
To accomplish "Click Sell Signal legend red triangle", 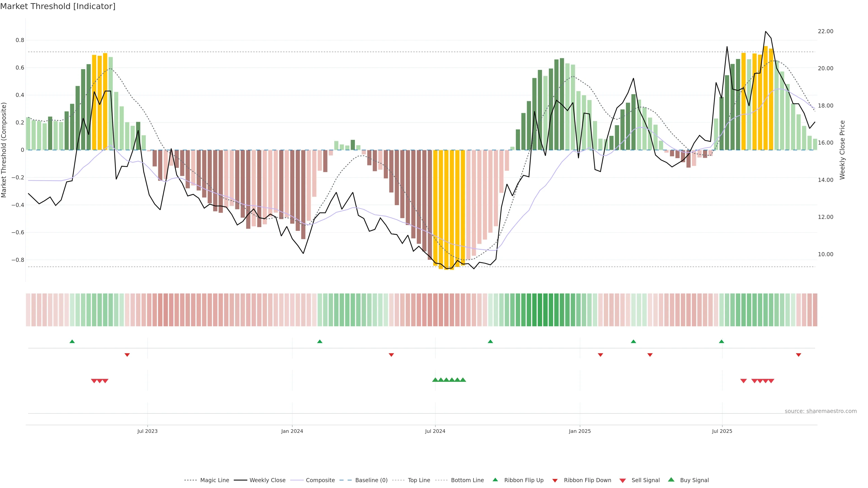I will tap(623, 481).
